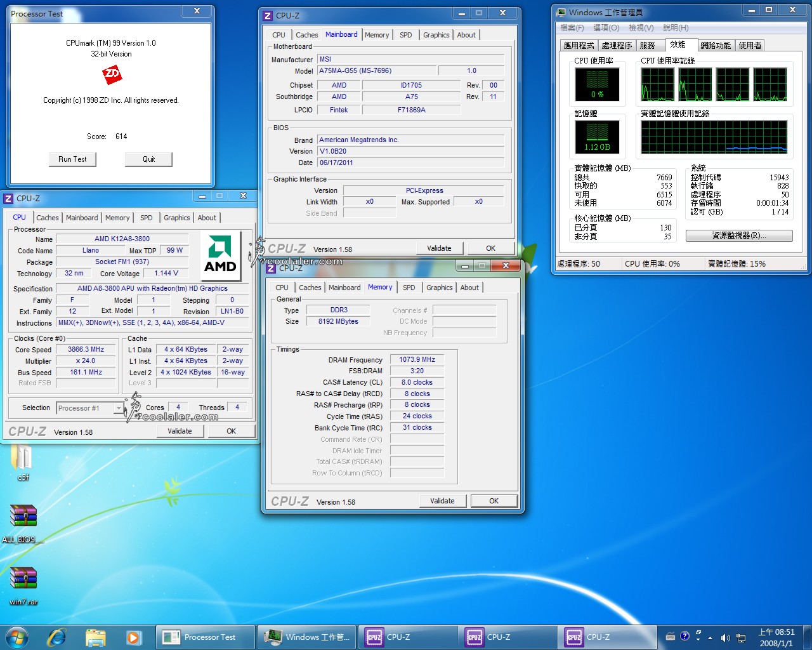The image size is (812, 650).
Task: Open Mainboard tab in CPU-Z CPU window
Action: click(x=82, y=218)
